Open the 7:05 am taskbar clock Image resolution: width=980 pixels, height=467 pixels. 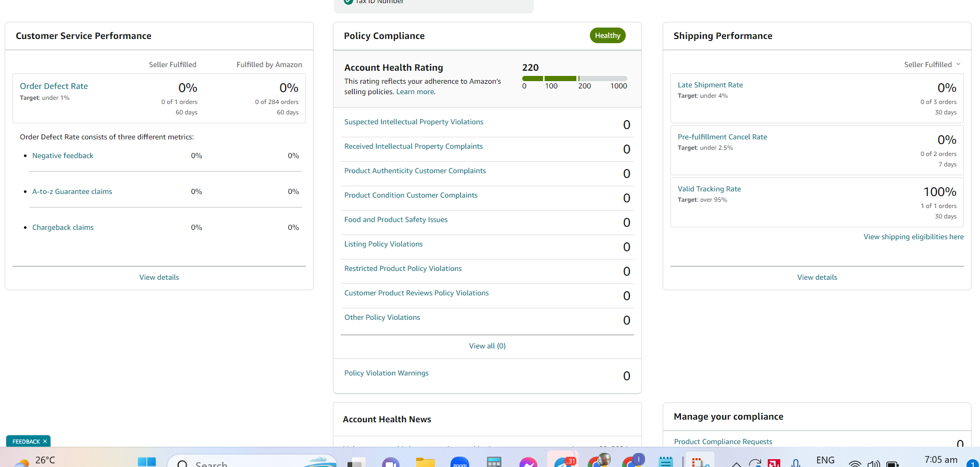941,460
